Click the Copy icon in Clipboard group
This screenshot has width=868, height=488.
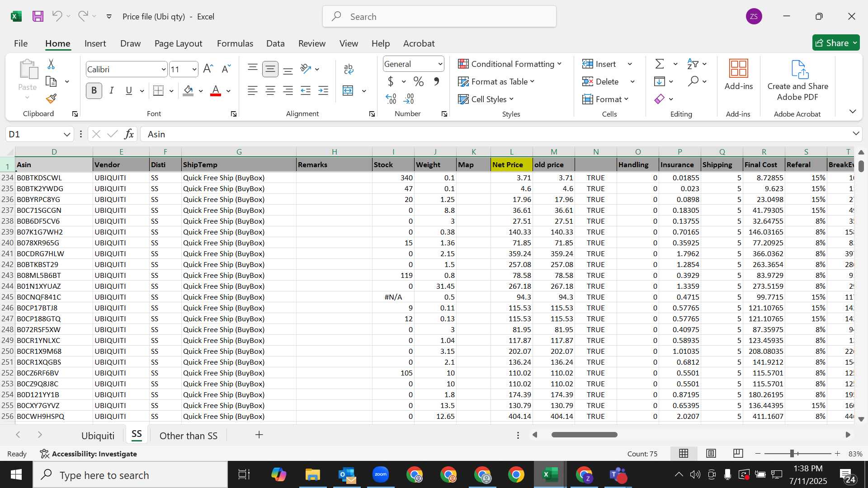(x=51, y=82)
